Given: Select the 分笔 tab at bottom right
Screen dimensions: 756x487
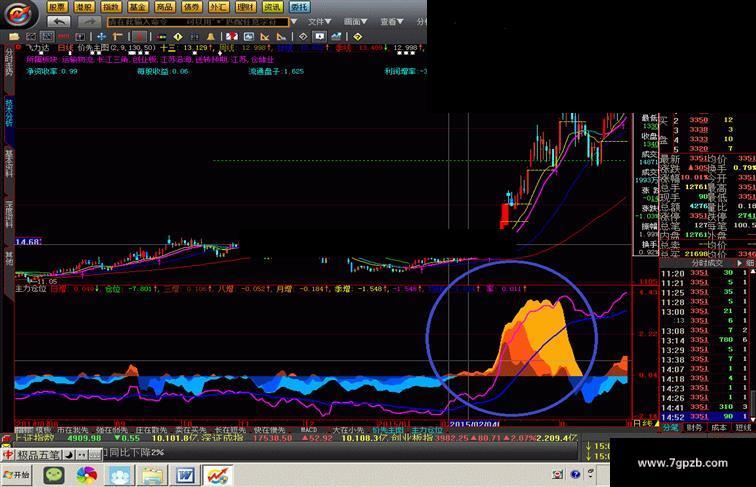Looking at the screenshot, I should click(x=670, y=428).
